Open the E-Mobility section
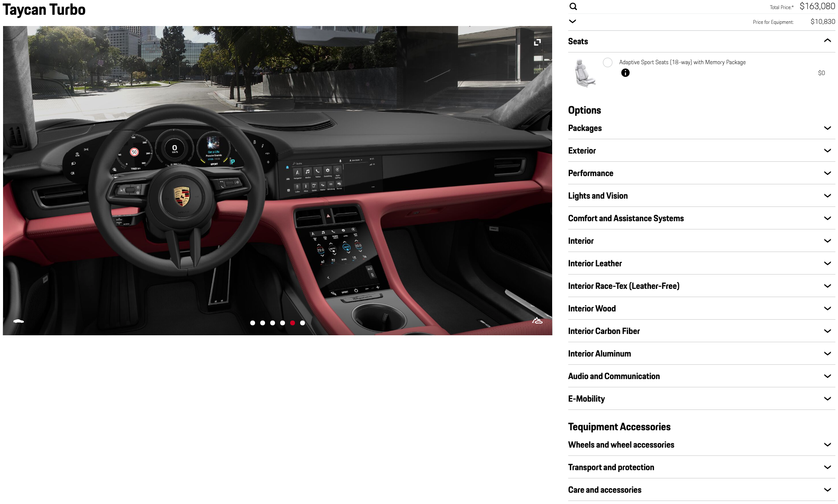Screen dimensions: 838x504 point(827,399)
